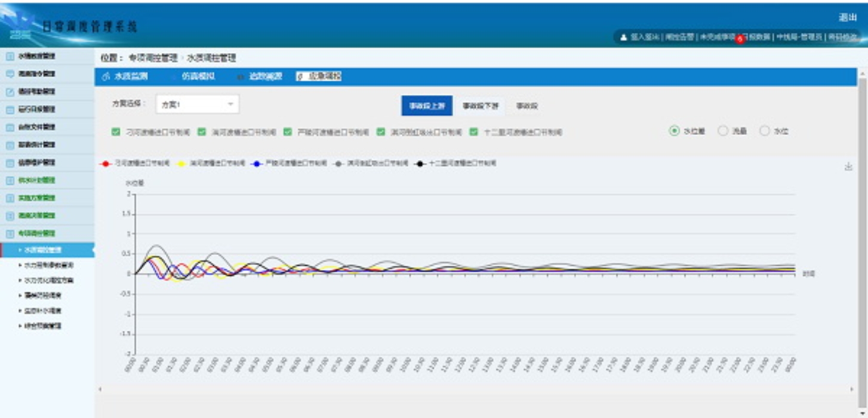
Task: Click the 退出 logout link
Action: point(847,17)
